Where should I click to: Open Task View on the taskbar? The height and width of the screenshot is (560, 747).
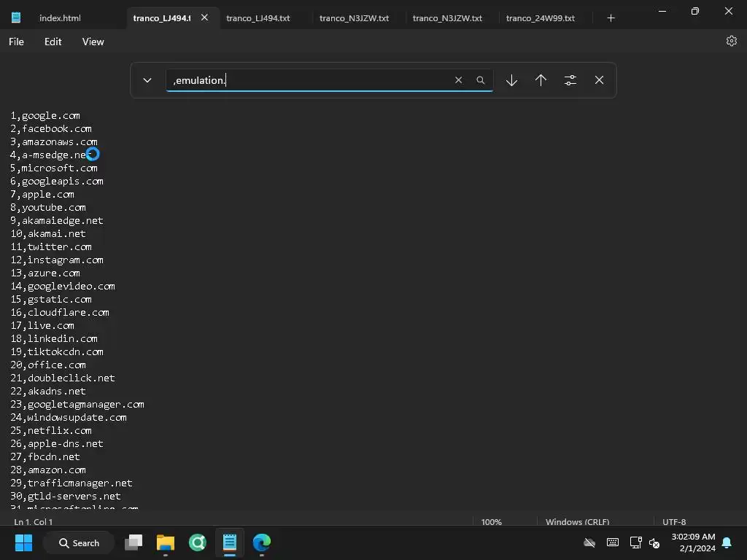coord(134,542)
